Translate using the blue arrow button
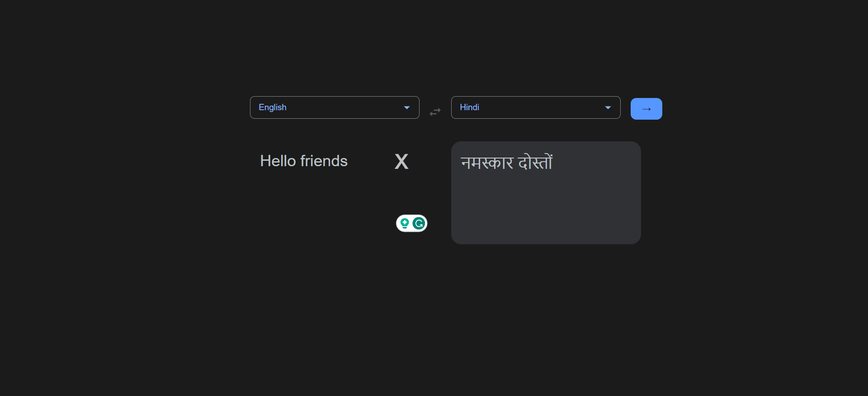Screen dimensions: 868x396 click(x=646, y=109)
